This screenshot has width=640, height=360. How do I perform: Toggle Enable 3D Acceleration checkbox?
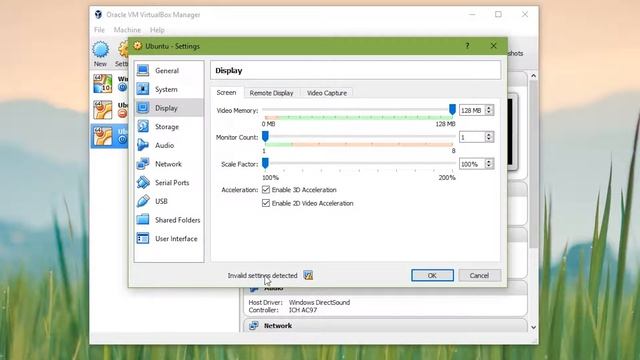[266, 190]
